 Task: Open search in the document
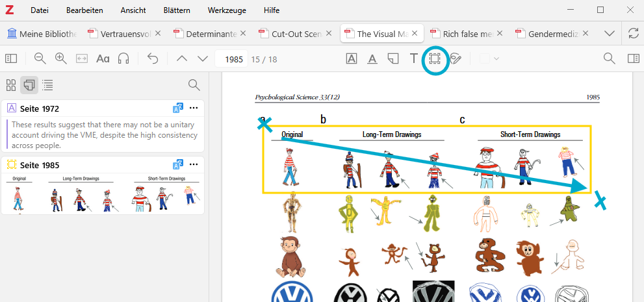click(x=610, y=58)
